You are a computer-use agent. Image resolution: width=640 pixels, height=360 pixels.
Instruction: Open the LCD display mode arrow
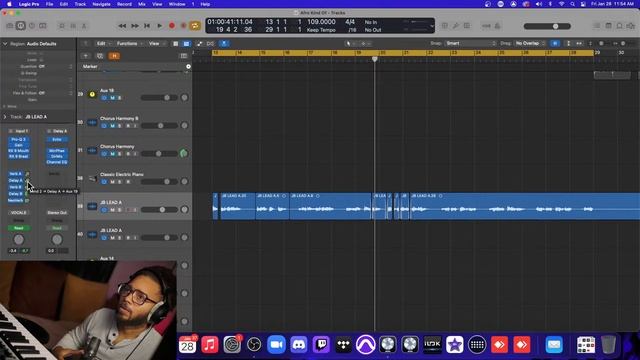(x=432, y=26)
